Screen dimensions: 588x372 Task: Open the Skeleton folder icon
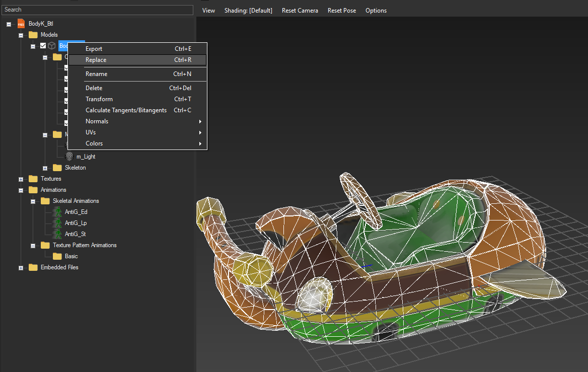pos(57,167)
